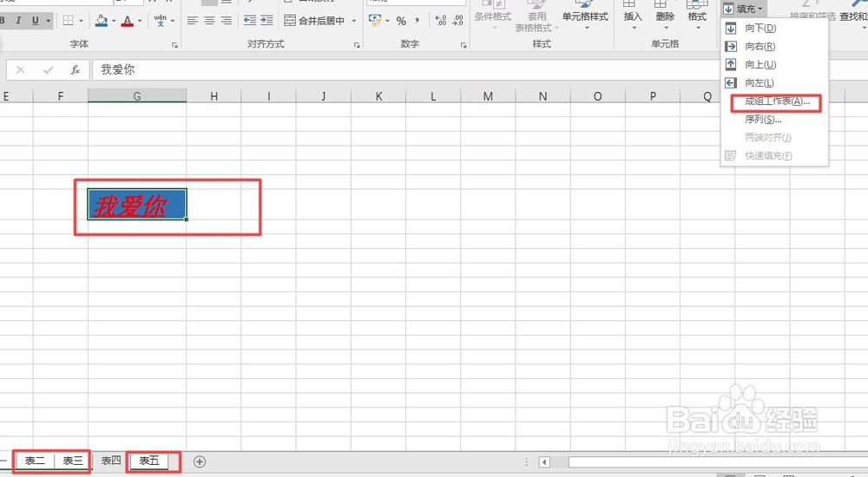
Task: Choose 向下(D) fill down
Action: 774,28
